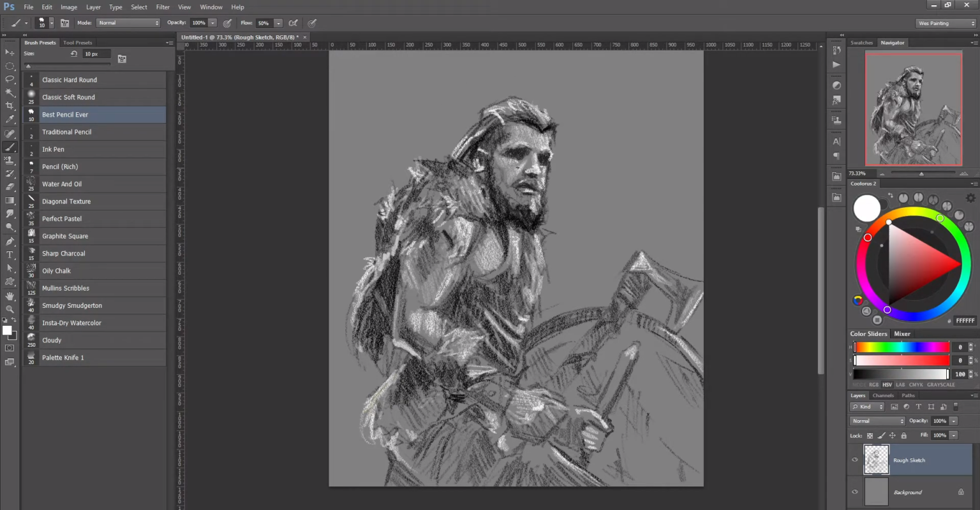980x510 pixels.
Task: Select the Eyedropper tool
Action: click(x=10, y=120)
